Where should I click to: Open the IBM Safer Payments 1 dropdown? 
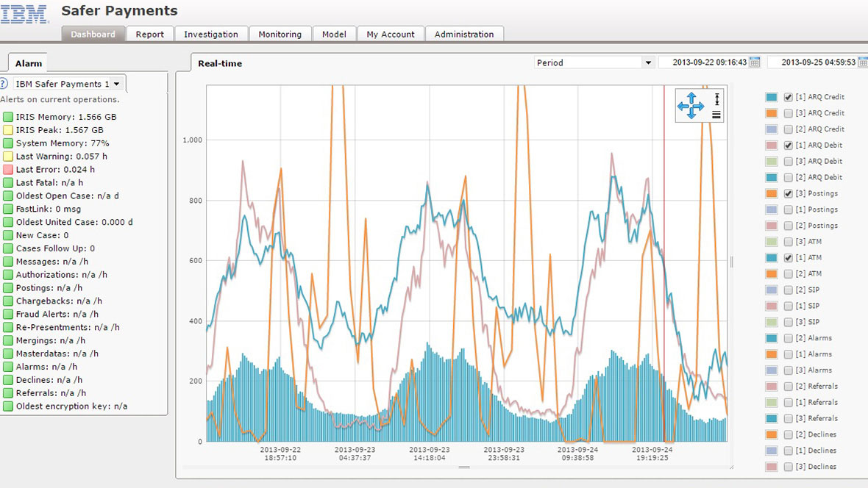point(116,84)
